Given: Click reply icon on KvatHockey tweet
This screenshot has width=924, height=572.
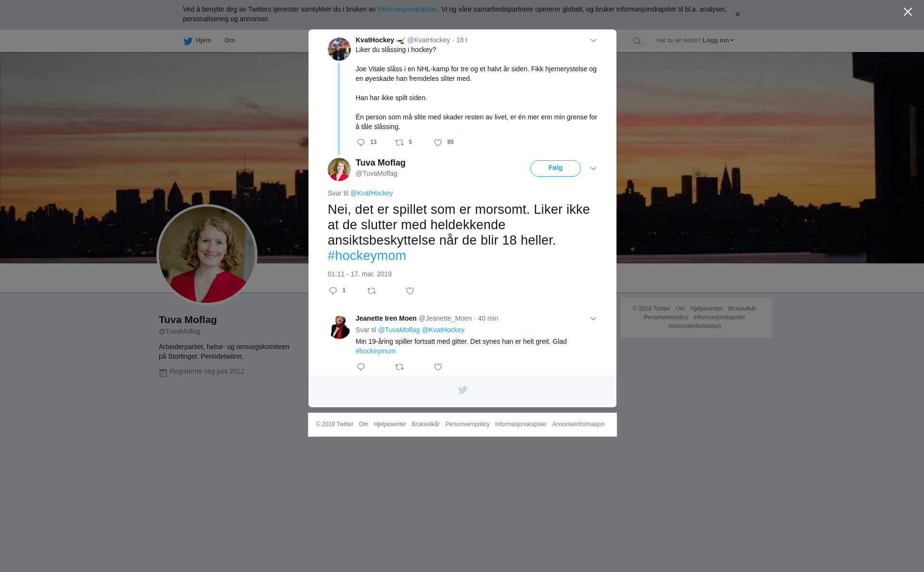Looking at the screenshot, I should [361, 143].
